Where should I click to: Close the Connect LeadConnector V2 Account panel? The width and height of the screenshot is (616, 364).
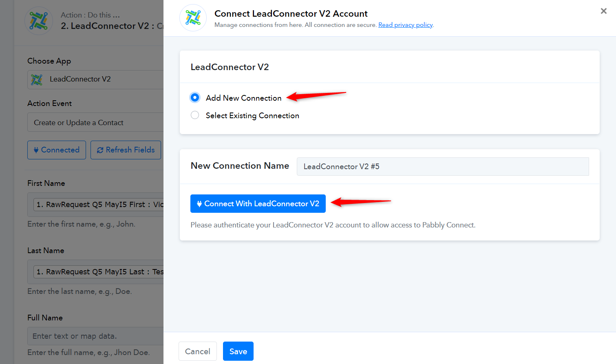pos(604,11)
